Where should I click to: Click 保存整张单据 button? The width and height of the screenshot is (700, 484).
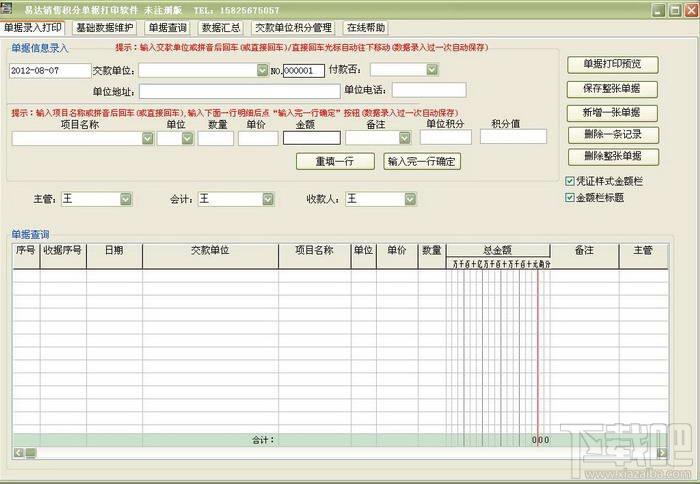612,89
